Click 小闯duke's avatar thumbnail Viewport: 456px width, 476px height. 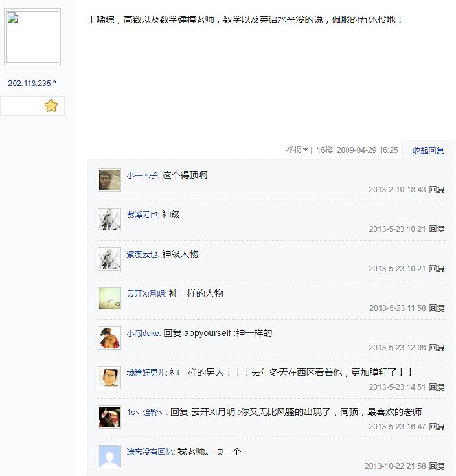click(109, 338)
